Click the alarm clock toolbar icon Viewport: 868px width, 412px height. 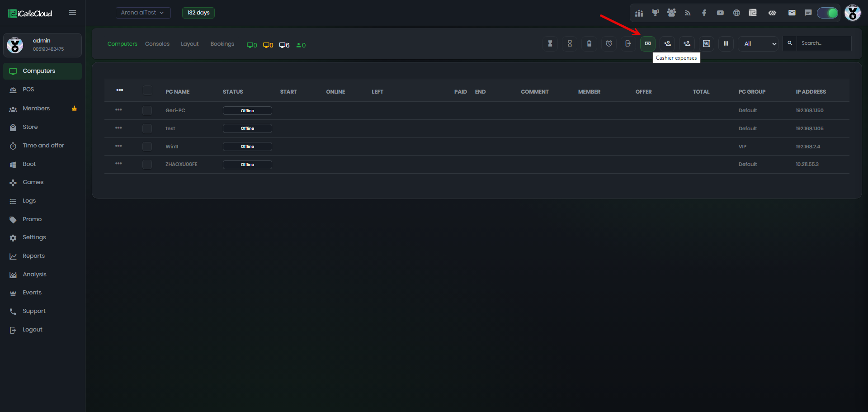click(609, 43)
